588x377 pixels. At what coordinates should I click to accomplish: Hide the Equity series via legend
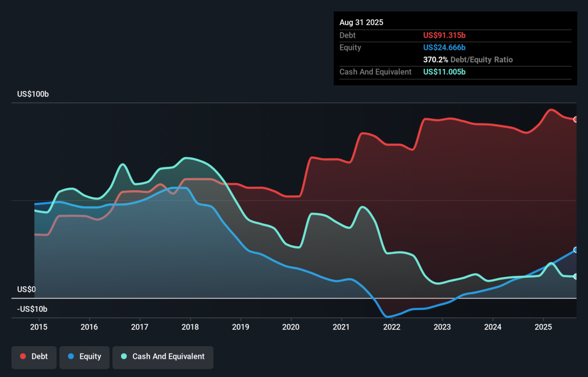[x=85, y=356]
